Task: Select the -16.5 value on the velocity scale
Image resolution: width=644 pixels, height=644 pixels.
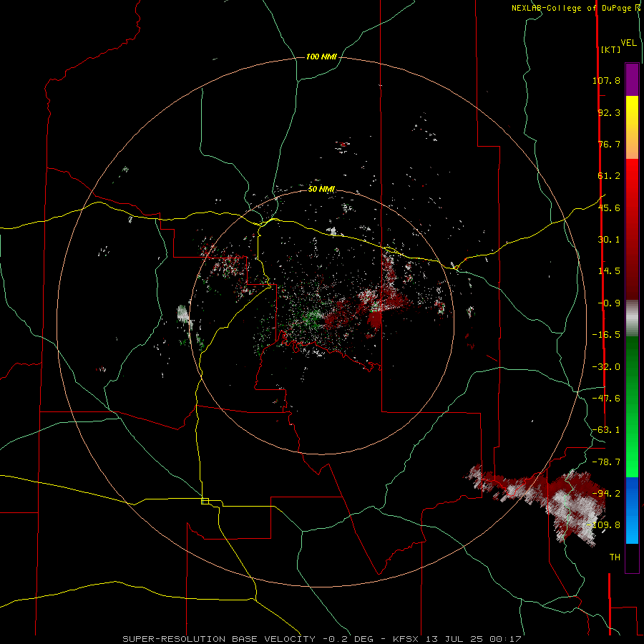Action: [606, 335]
